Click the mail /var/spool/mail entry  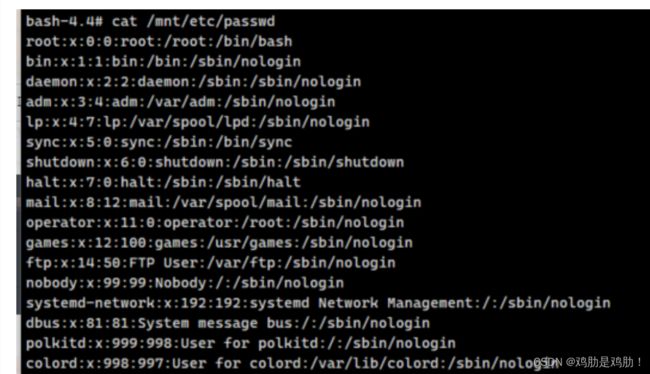[x=223, y=202]
